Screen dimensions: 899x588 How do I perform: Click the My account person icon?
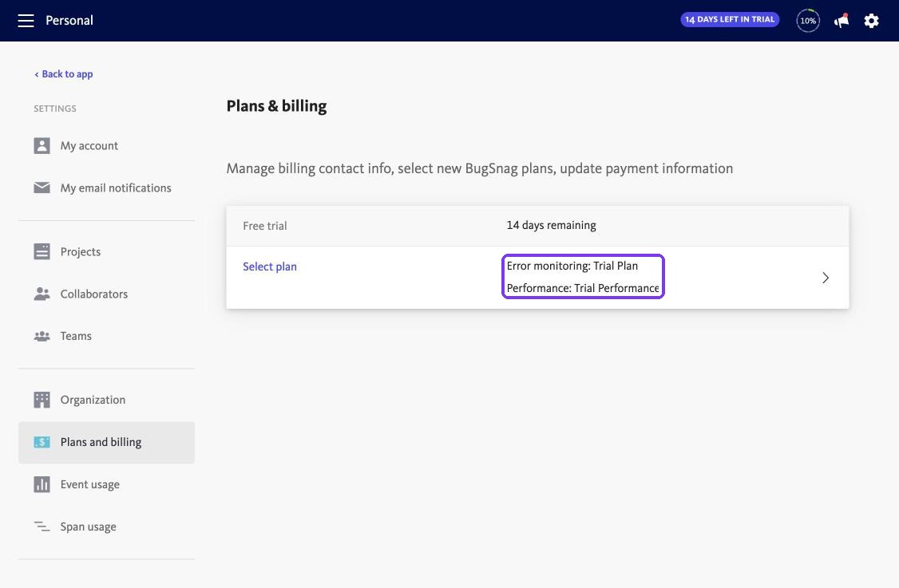point(42,145)
